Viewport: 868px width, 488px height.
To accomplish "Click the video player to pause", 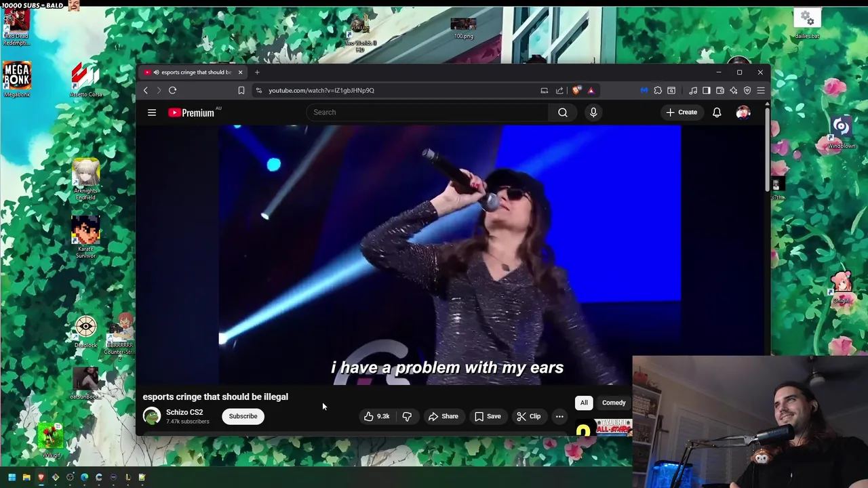I will coord(450,254).
